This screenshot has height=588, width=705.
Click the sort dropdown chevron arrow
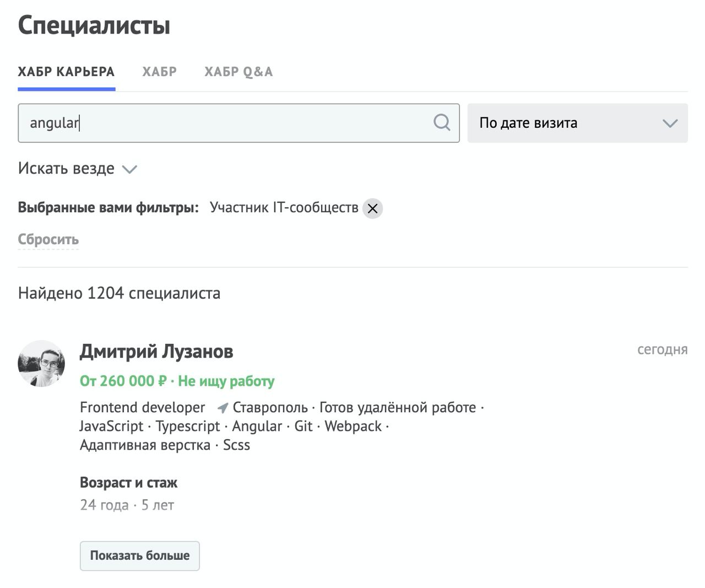[670, 123]
